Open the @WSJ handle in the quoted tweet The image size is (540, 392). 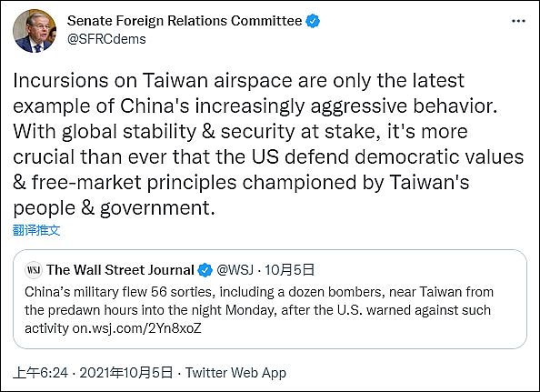(235, 270)
